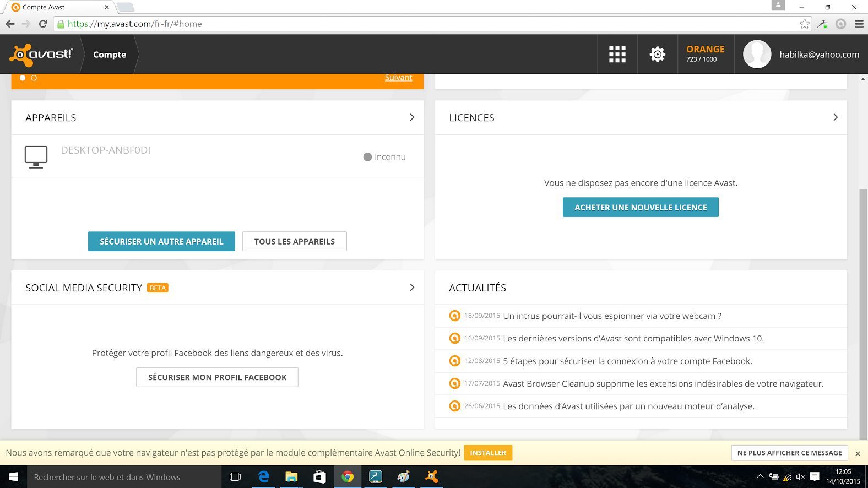868x488 pixels.
Task: Open the webcam intrusion news article
Action: [612, 316]
